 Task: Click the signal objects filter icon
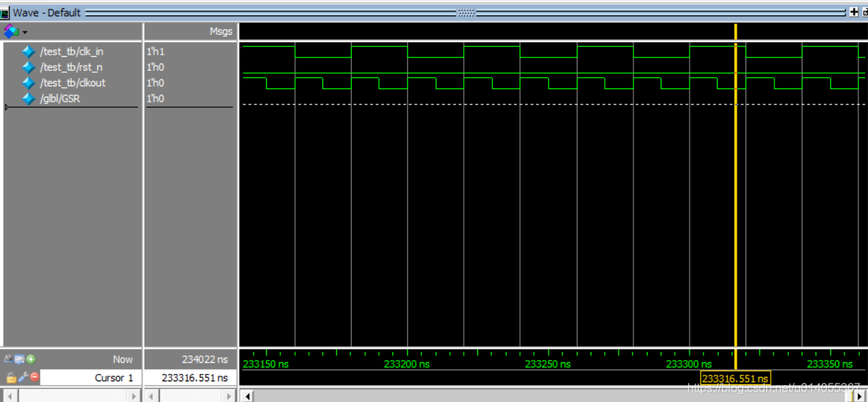tap(10, 31)
